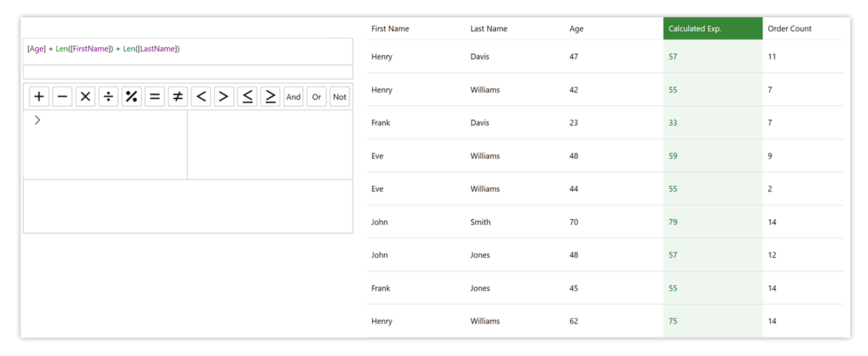
Task: Select the age cell showing 70
Action: click(x=573, y=222)
